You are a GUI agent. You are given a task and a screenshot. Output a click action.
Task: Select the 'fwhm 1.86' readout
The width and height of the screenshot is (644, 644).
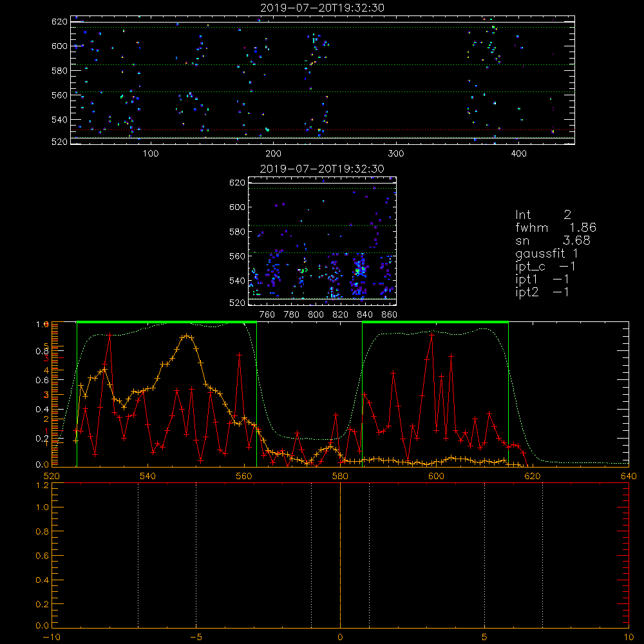coord(556,227)
